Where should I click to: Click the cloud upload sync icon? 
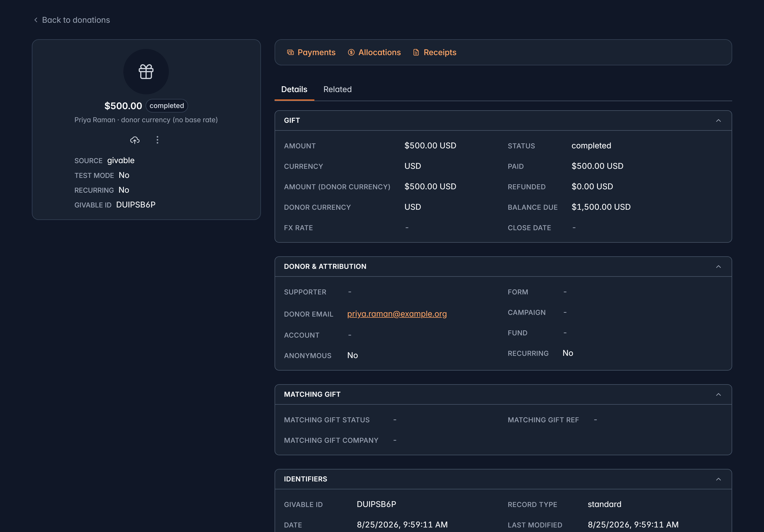(x=135, y=140)
